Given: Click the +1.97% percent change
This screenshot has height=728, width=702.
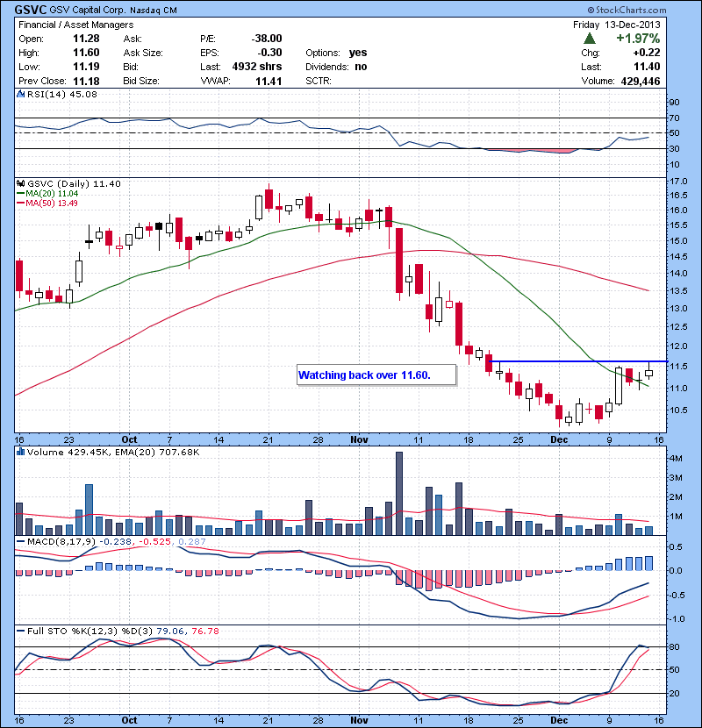Looking at the screenshot, I should [638, 38].
